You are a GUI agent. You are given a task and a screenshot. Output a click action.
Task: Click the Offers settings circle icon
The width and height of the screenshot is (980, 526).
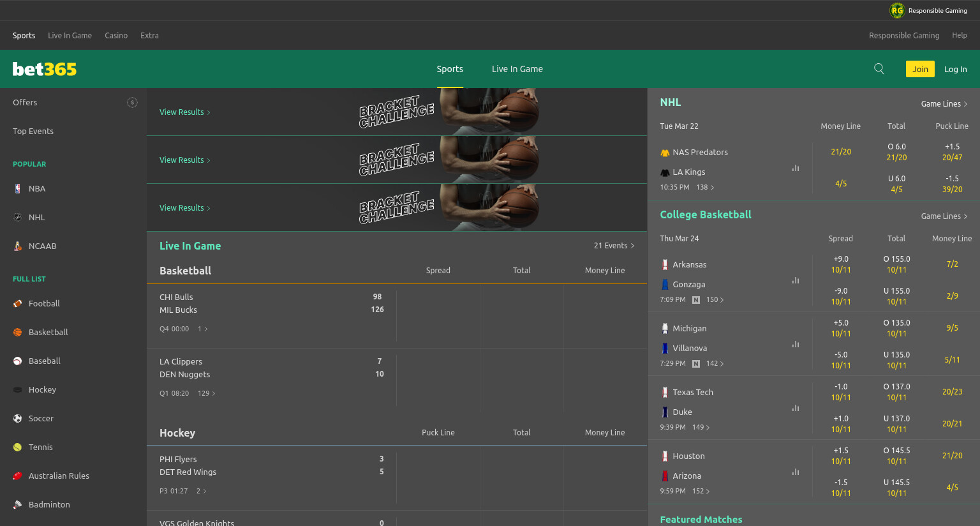coord(132,102)
